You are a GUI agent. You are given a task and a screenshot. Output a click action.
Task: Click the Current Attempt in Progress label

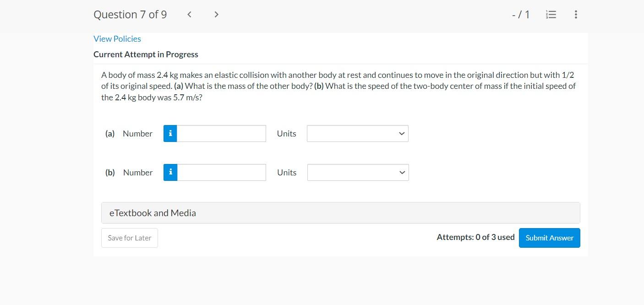(146, 54)
